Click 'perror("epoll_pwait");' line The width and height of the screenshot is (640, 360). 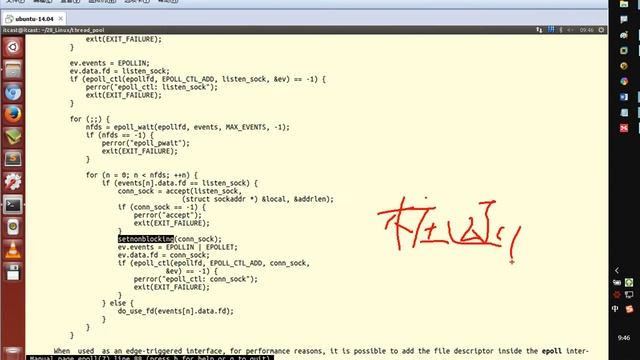[x=146, y=143]
